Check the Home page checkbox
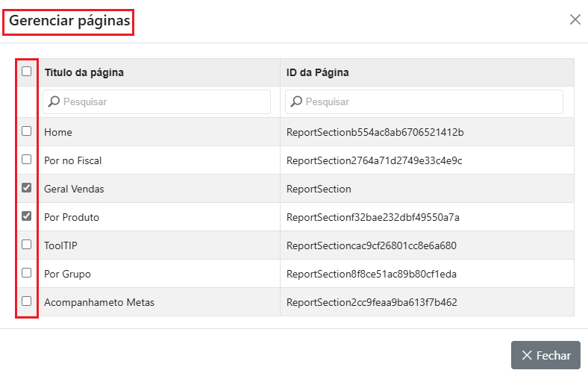 click(27, 131)
